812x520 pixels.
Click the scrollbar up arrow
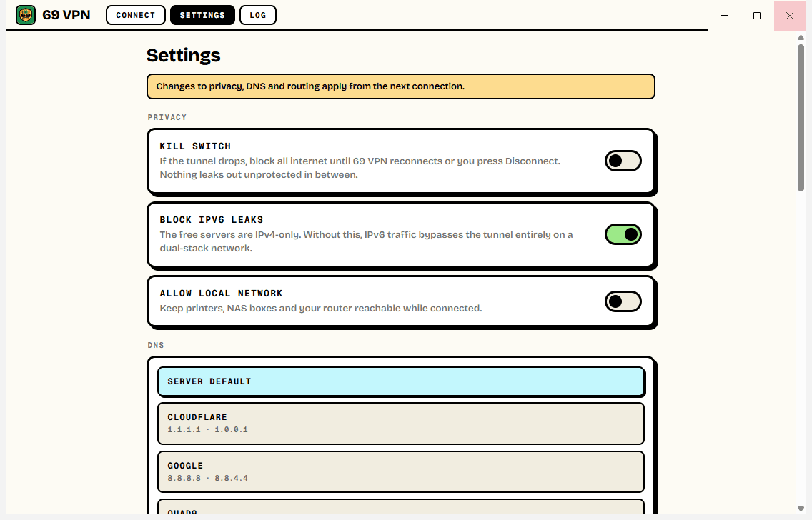point(801,37)
